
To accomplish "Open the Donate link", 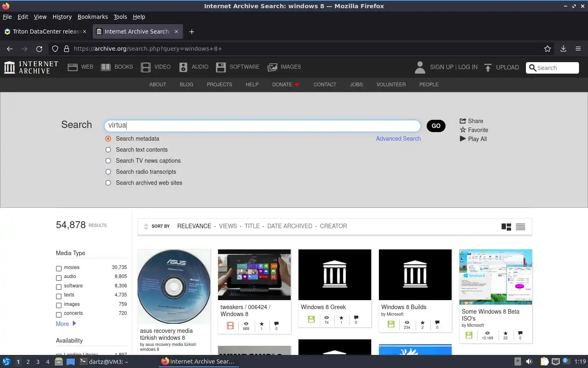I will coord(285,85).
